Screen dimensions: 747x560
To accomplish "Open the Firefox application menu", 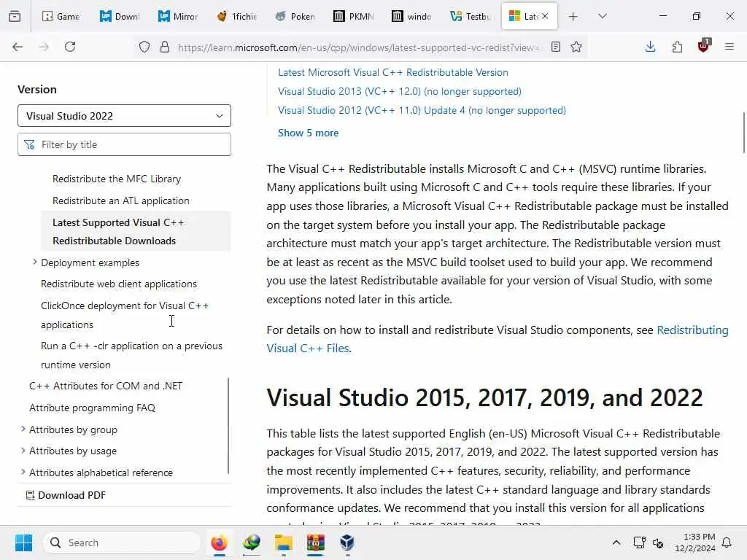I will click(x=729, y=47).
